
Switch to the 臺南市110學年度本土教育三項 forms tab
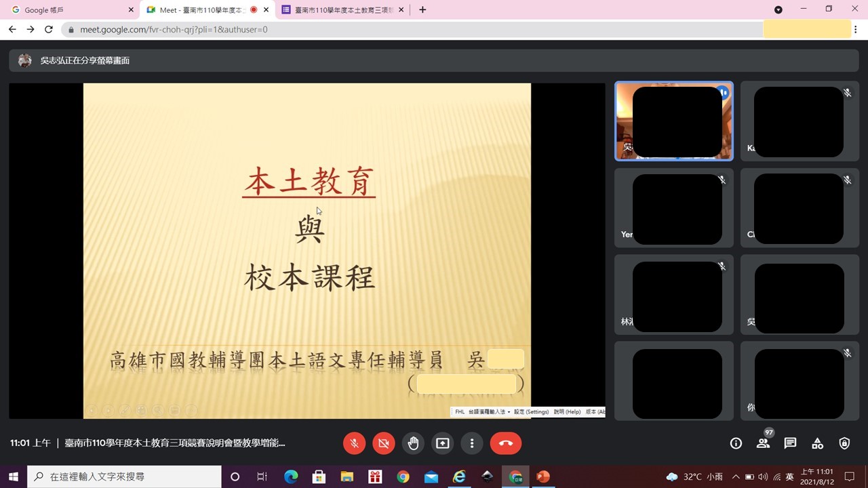click(342, 10)
